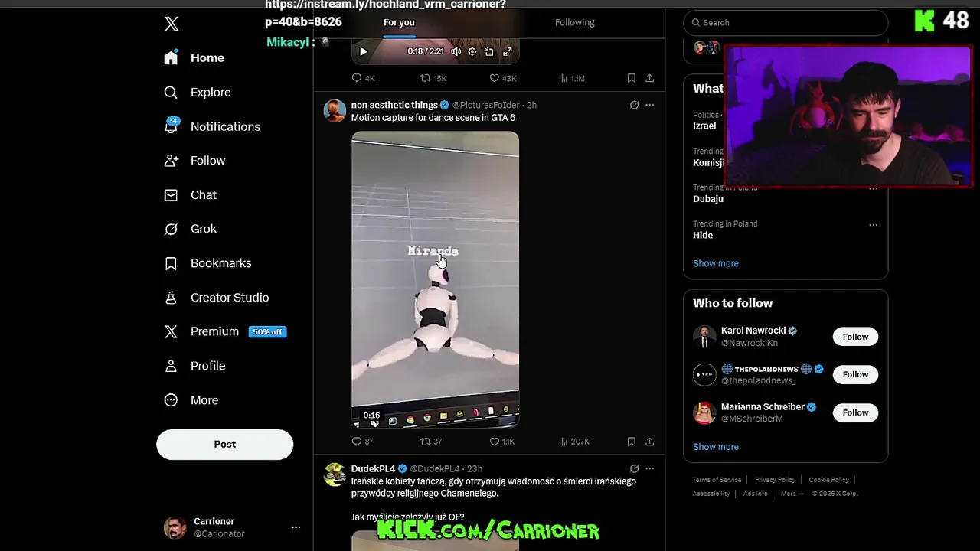Share the GTA 6 motion capture post
The image size is (980, 551).
pyautogui.click(x=650, y=442)
